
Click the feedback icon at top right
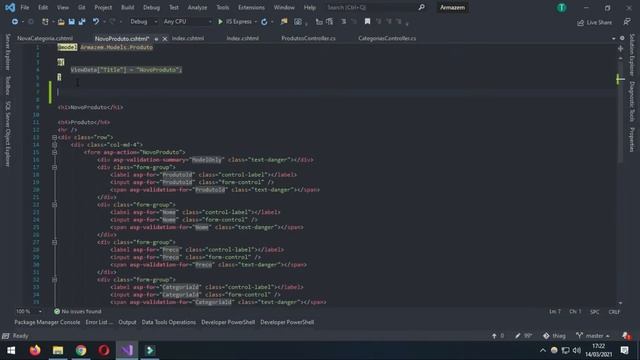click(x=627, y=22)
